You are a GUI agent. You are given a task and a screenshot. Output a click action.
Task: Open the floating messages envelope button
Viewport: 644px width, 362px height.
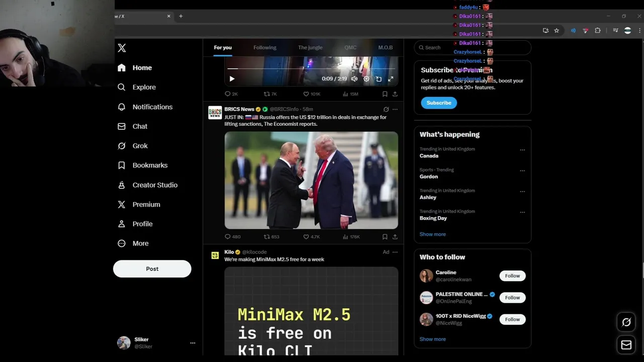click(626, 345)
